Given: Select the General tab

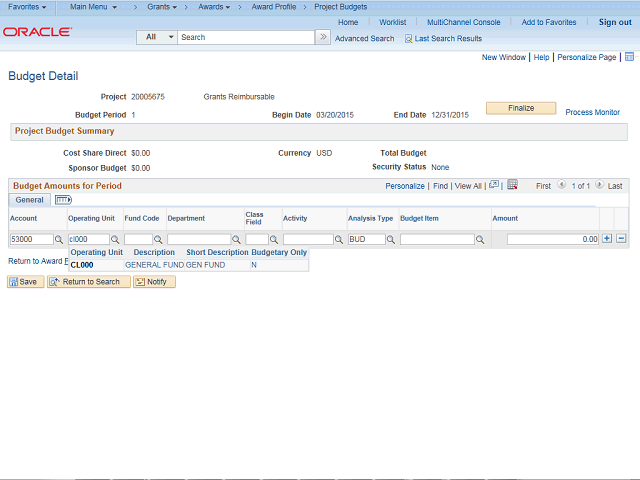Looking at the screenshot, I should 29,200.
